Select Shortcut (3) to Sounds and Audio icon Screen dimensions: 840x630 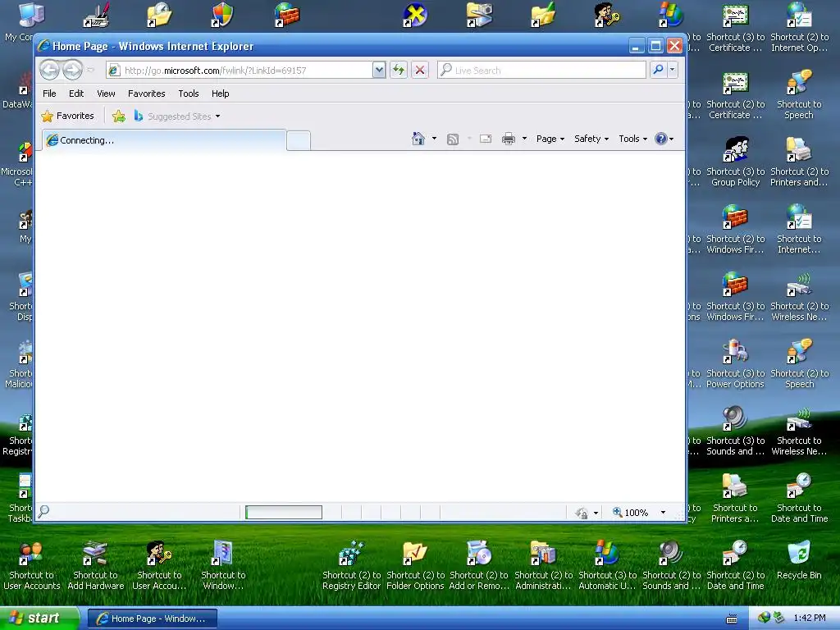[x=735, y=431]
